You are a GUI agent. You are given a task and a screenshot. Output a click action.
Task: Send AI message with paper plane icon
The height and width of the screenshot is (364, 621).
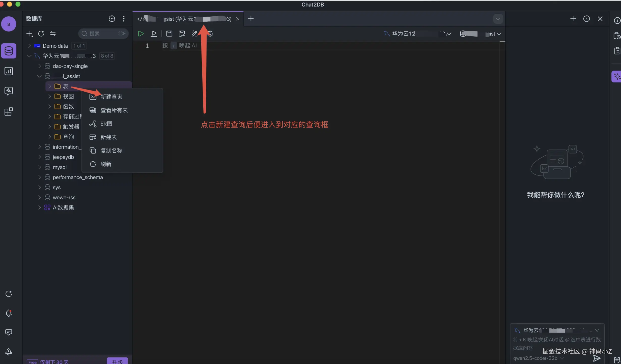coord(597,358)
